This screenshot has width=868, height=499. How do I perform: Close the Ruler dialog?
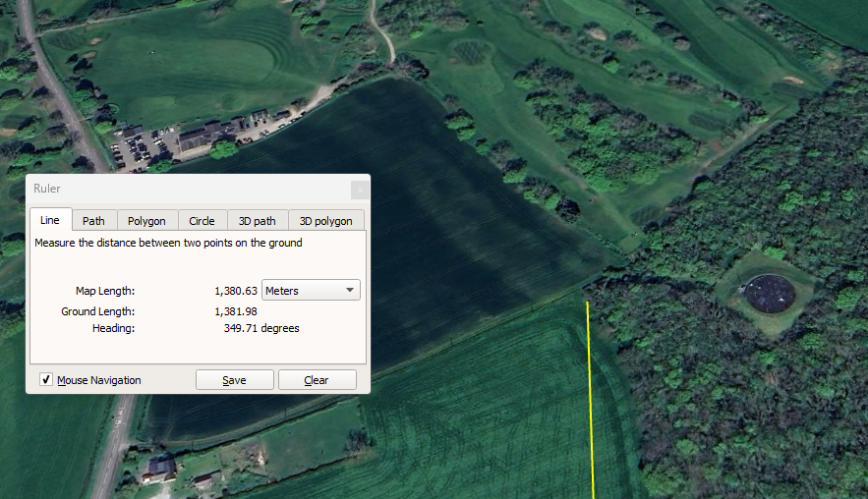click(x=360, y=189)
